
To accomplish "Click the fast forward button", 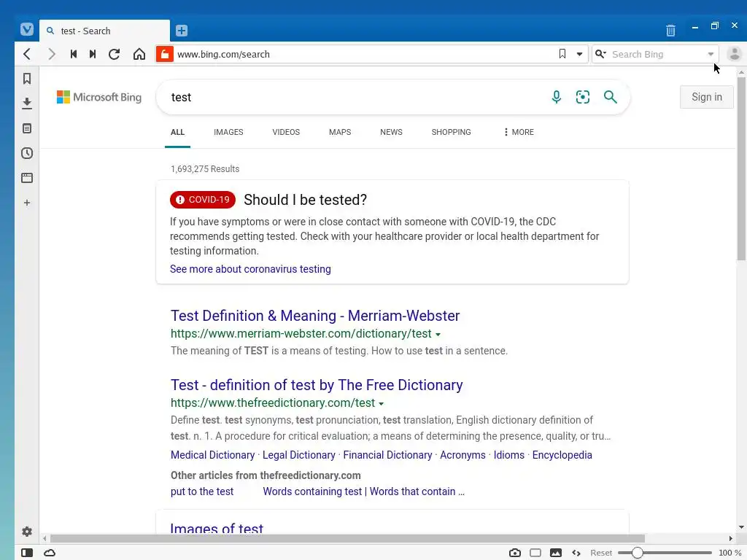I will pyautogui.click(x=93, y=54).
